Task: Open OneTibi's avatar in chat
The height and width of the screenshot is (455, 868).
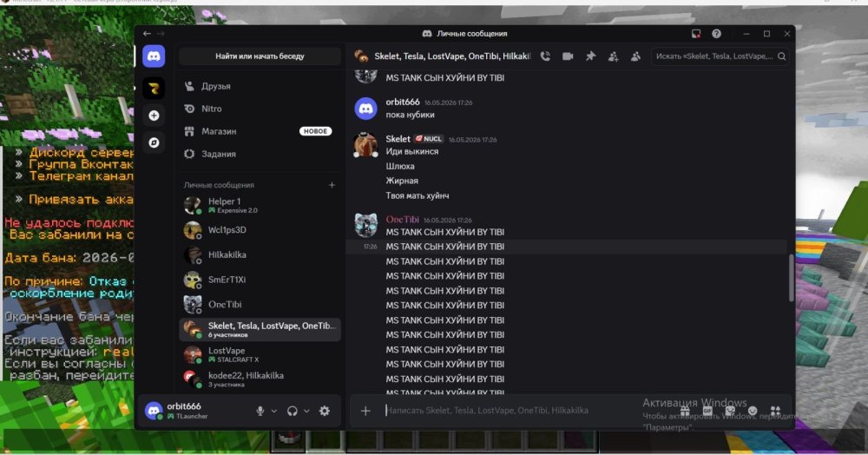Action: pos(365,226)
